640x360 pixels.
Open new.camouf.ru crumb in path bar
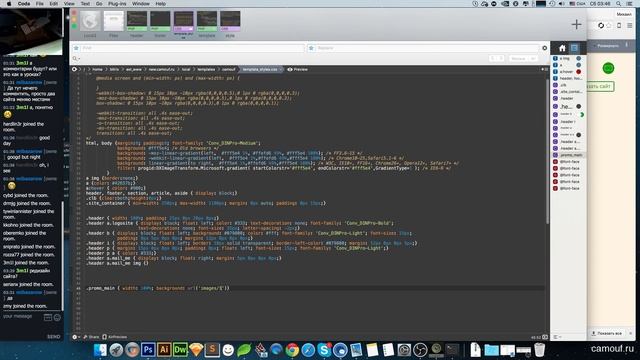click(x=162, y=69)
